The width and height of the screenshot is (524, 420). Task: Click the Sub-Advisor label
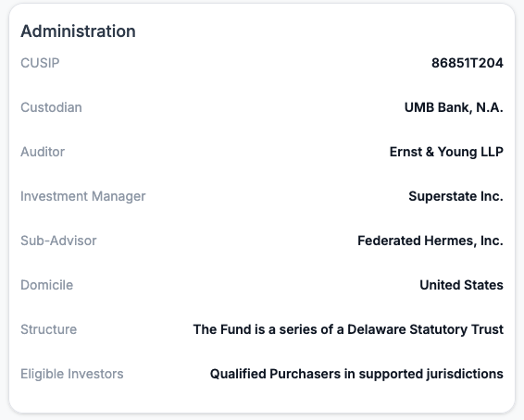click(x=58, y=241)
